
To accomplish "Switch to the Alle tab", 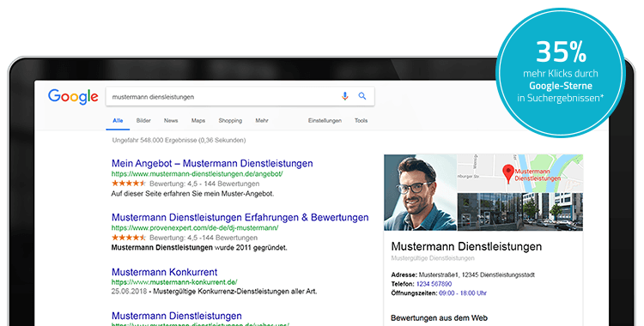I will (118, 121).
